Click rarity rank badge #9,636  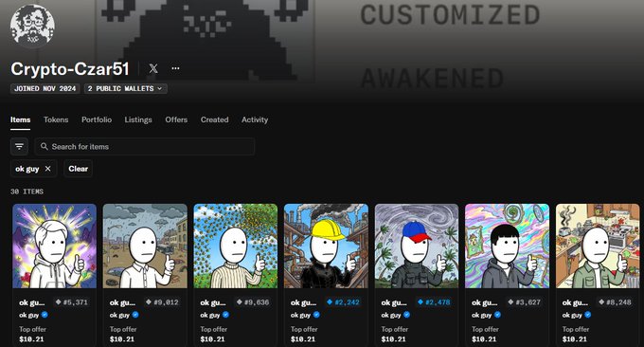point(253,302)
